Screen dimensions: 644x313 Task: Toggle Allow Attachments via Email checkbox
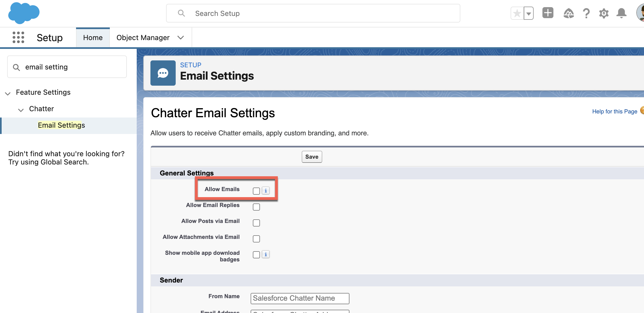point(256,239)
